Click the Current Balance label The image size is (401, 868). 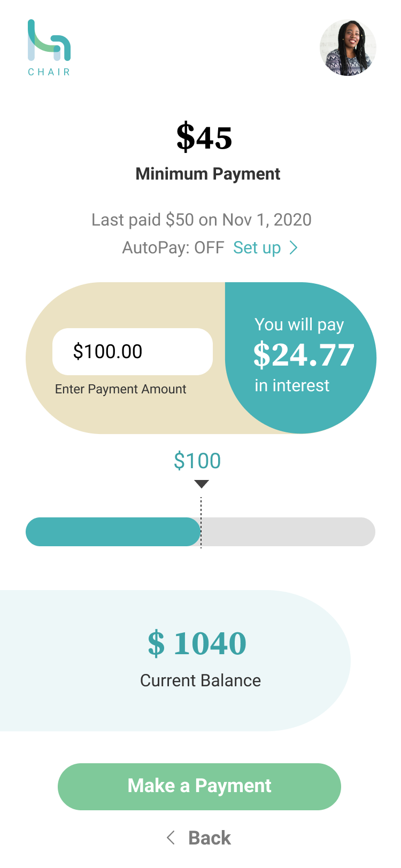point(200,680)
